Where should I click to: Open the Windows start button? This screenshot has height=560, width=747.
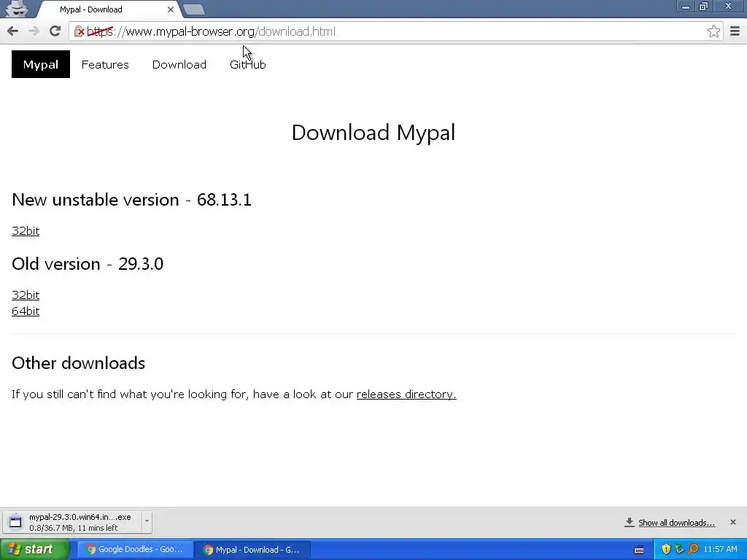[x=35, y=550]
